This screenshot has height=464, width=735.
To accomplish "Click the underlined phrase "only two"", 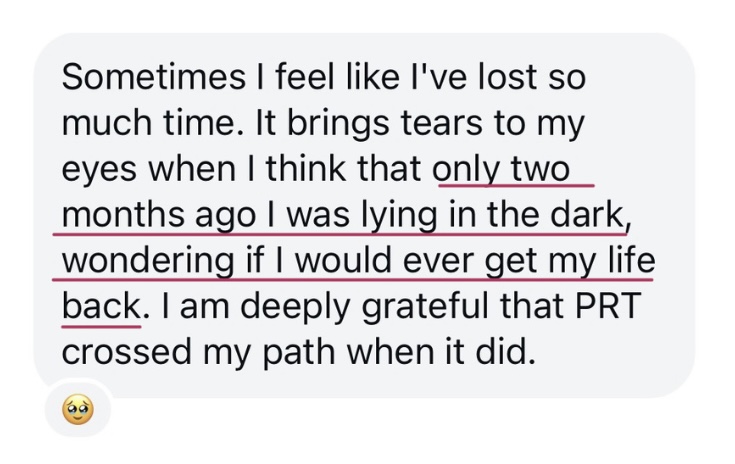I will [501, 169].
